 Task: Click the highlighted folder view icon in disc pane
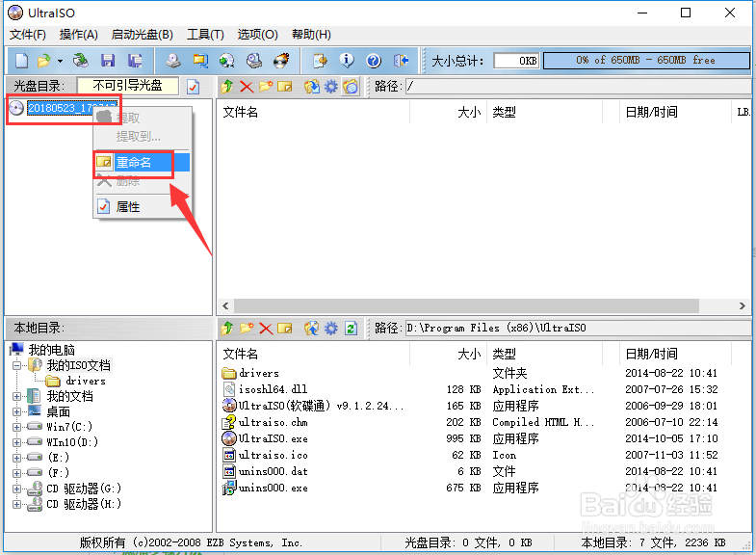(x=351, y=87)
